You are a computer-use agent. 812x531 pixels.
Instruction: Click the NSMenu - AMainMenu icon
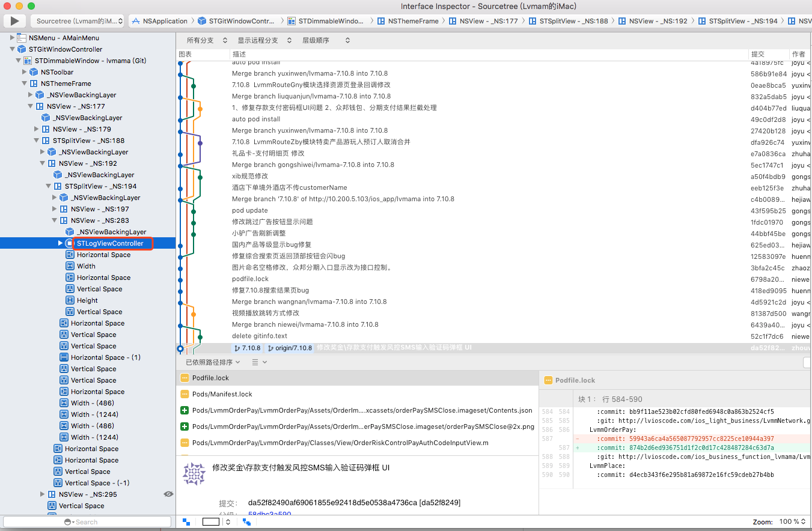22,38
